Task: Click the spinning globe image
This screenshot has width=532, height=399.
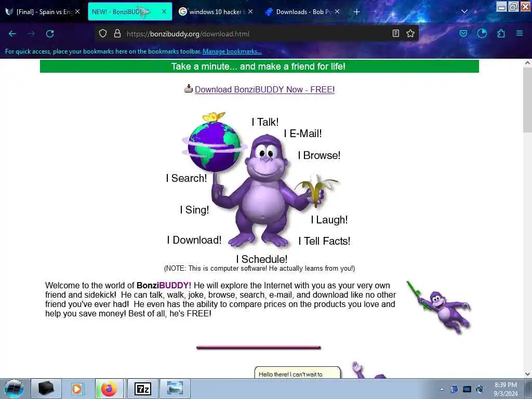Action: tap(215, 146)
